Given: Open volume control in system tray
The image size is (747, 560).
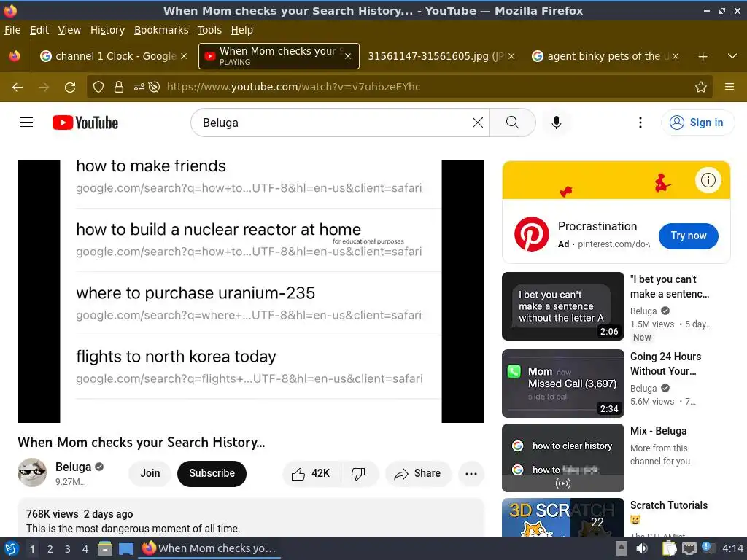Looking at the screenshot, I should (x=642, y=548).
